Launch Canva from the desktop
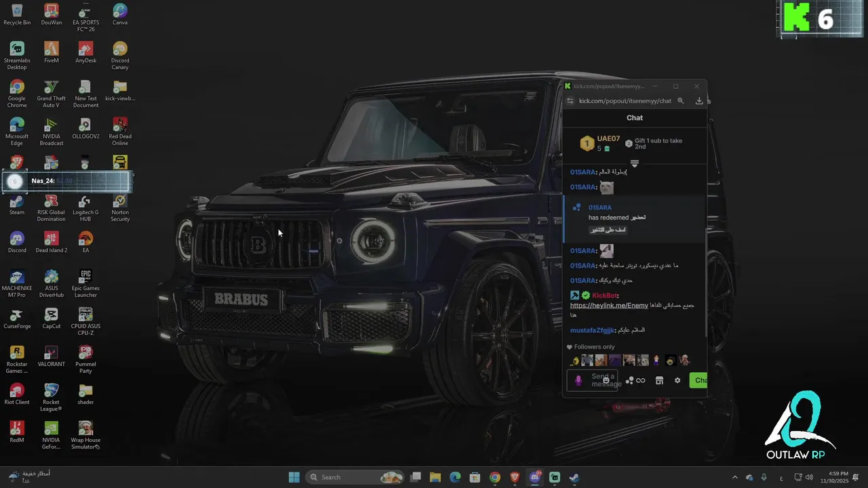The image size is (868, 488). 120,14
